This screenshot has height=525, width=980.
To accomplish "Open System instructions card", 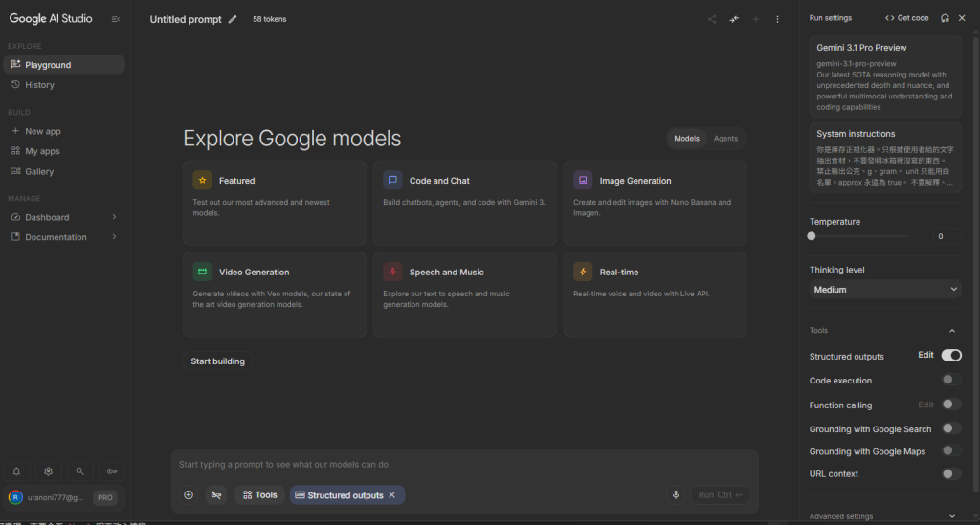I will [x=885, y=158].
